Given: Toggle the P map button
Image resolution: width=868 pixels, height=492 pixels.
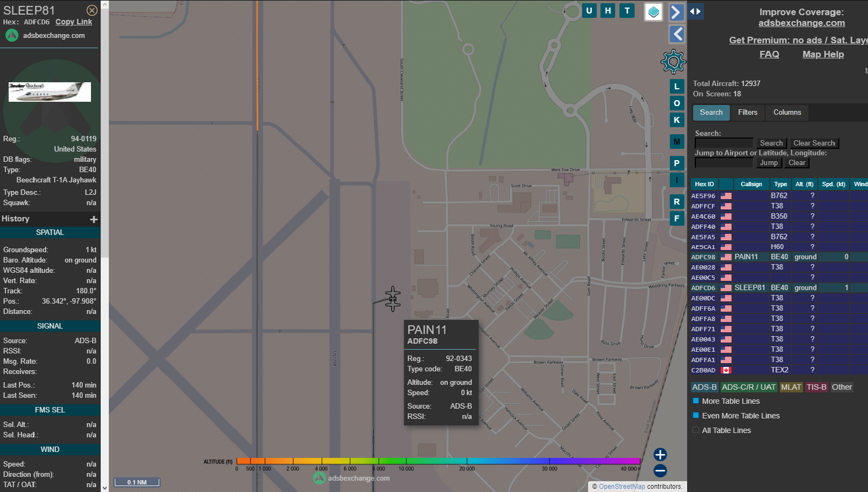Looking at the screenshot, I should pyautogui.click(x=677, y=163).
